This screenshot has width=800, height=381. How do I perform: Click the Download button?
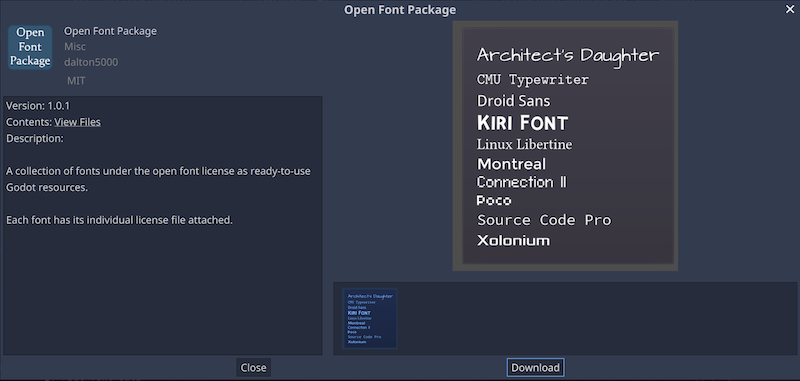click(535, 367)
